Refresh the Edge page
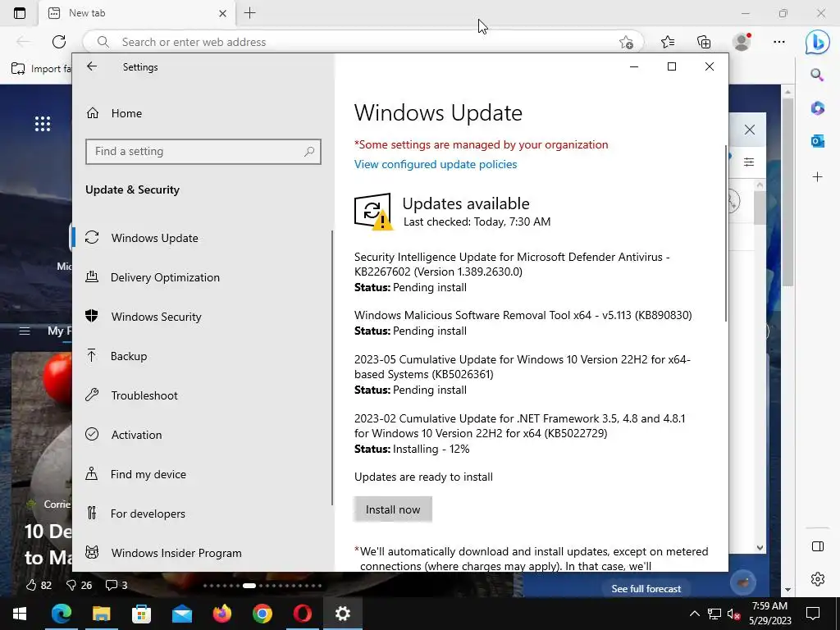The height and width of the screenshot is (630, 840). (59, 42)
